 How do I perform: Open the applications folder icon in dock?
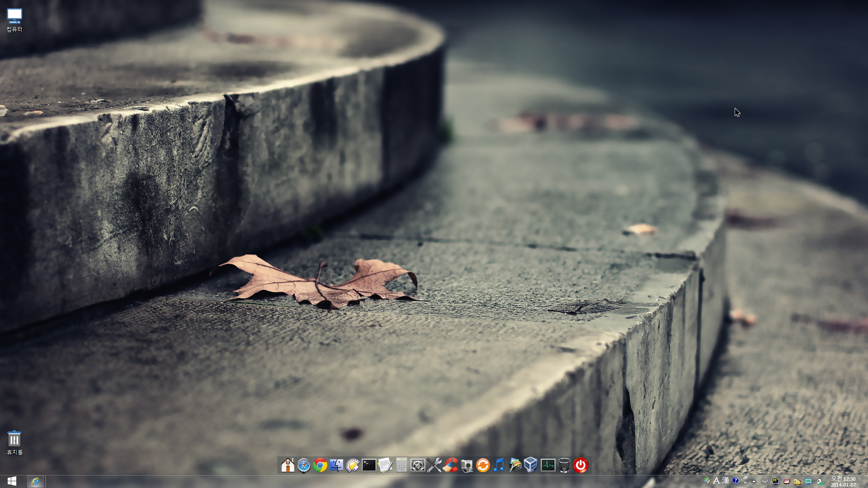pyautogui.click(x=515, y=465)
